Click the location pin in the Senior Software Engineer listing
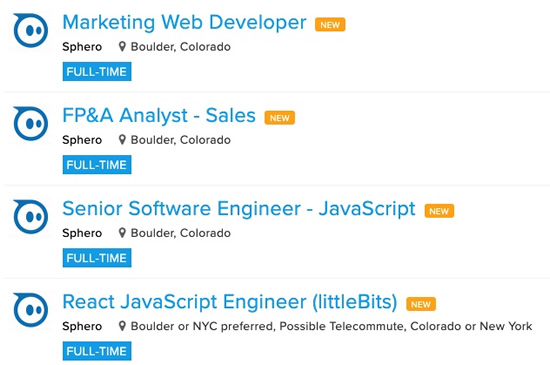 [x=122, y=233]
